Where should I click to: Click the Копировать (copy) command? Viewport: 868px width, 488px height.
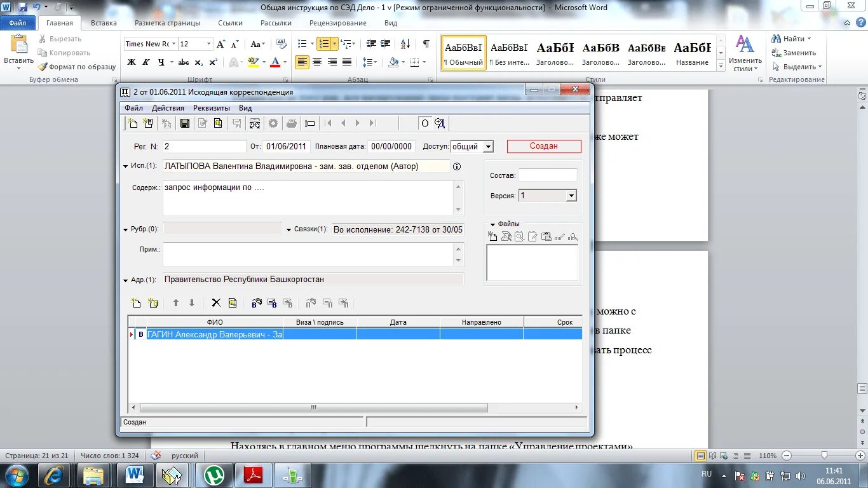coord(64,53)
